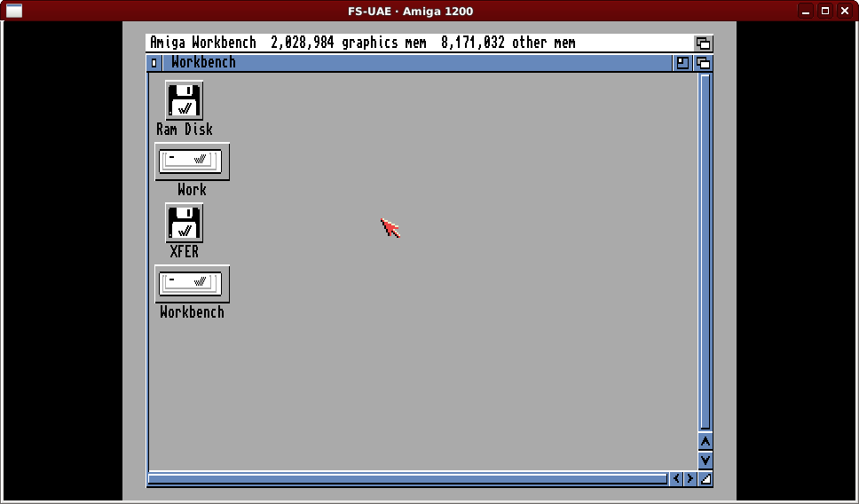Click the Workbench window depth gadget
The height and width of the screenshot is (504, 859).
[703, 63]
